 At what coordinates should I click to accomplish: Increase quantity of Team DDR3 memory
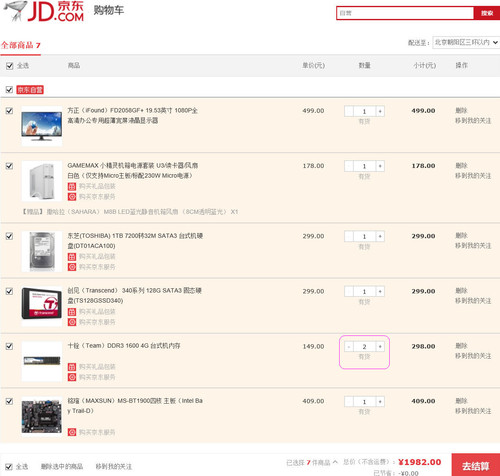tap(380, 347)
